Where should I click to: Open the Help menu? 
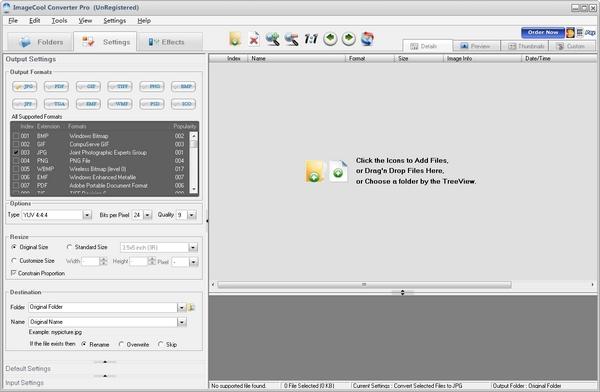click(x=144, y=21)
